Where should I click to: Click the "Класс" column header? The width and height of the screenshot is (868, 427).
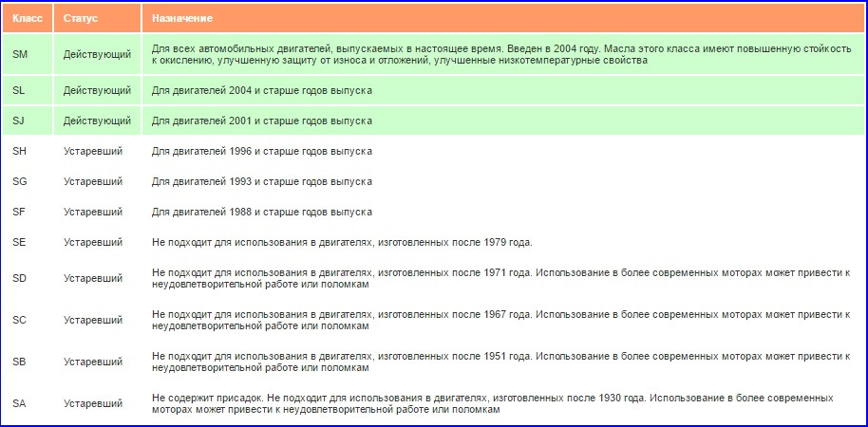[x=28, y=18]
